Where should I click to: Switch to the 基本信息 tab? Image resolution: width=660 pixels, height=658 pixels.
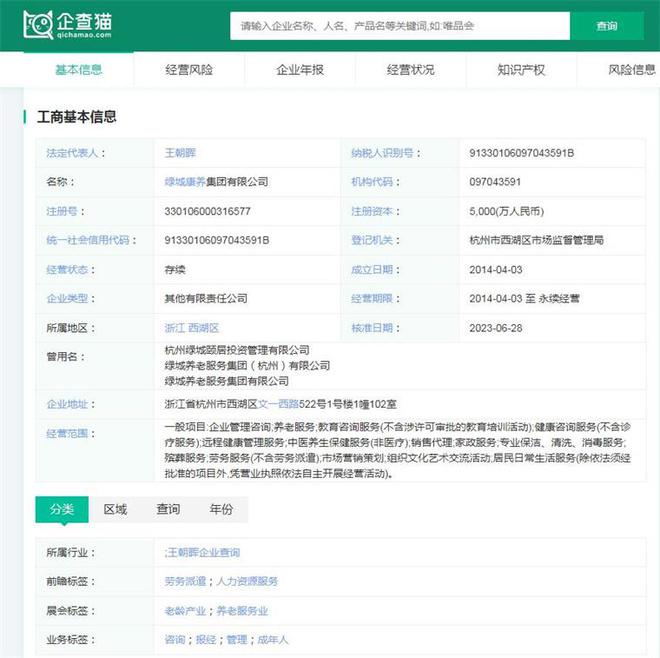79,69
